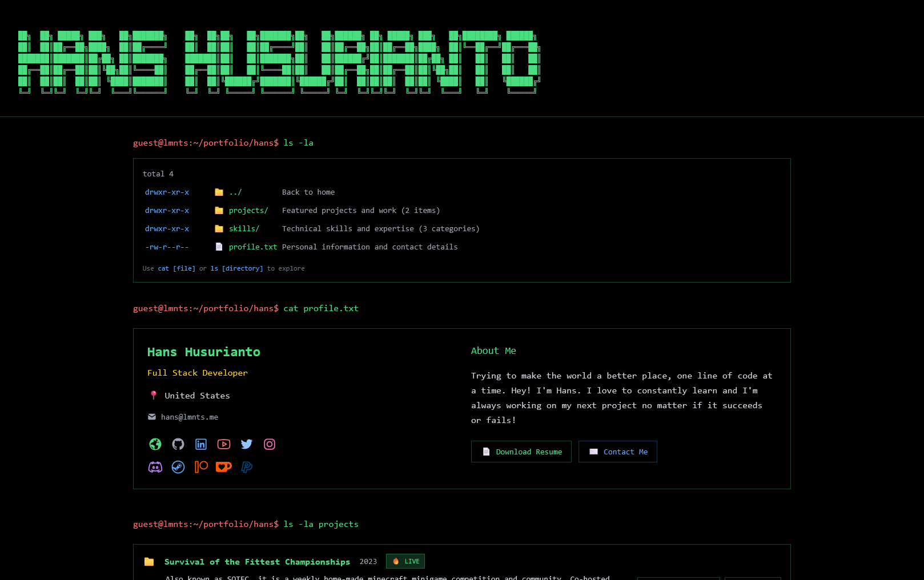Select the profile.txt file entry
This screenshot has height=580, width=924.
(252, 247)
